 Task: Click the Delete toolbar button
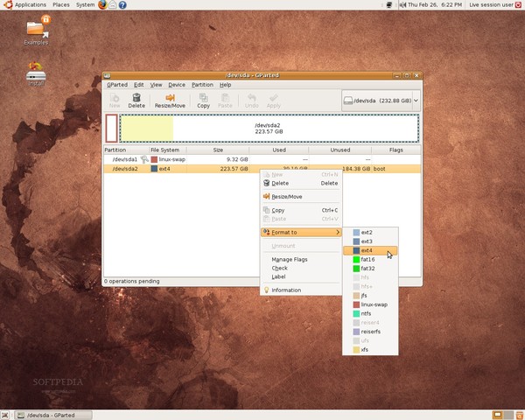[x=136, y=101]
